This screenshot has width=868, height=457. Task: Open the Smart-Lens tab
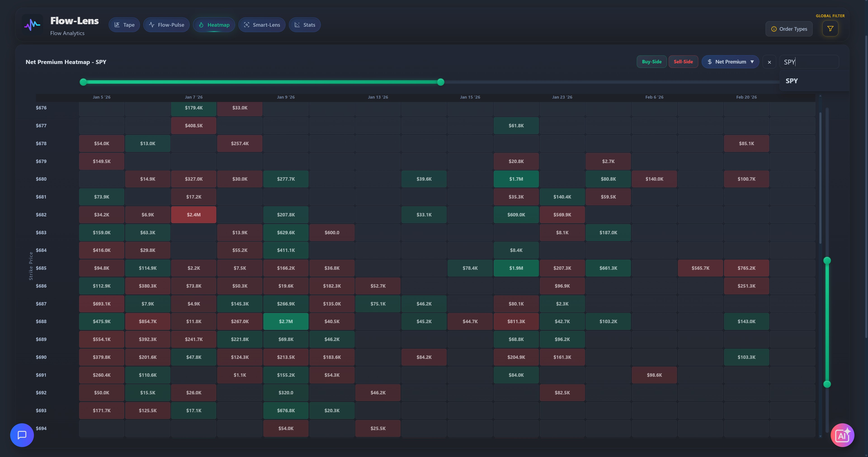[x=262, y=25]
